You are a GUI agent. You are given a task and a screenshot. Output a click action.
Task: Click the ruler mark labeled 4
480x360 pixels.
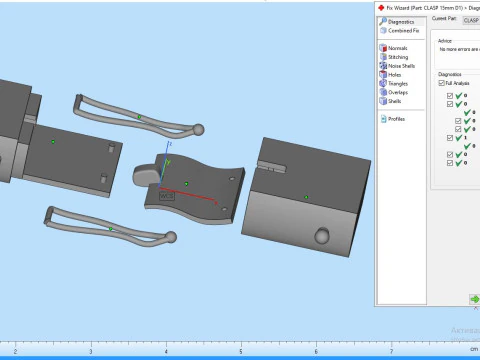pyautogui.click(x=166, y=351)
